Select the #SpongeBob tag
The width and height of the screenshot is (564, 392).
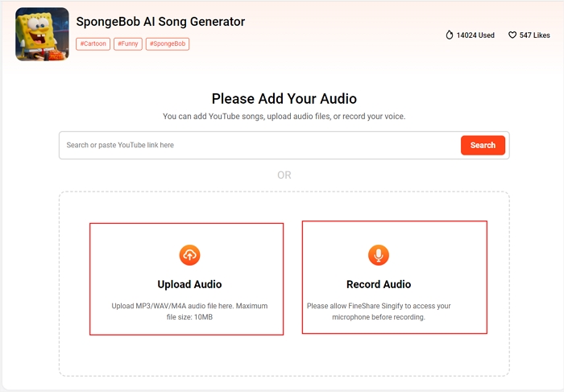(168, 43)
